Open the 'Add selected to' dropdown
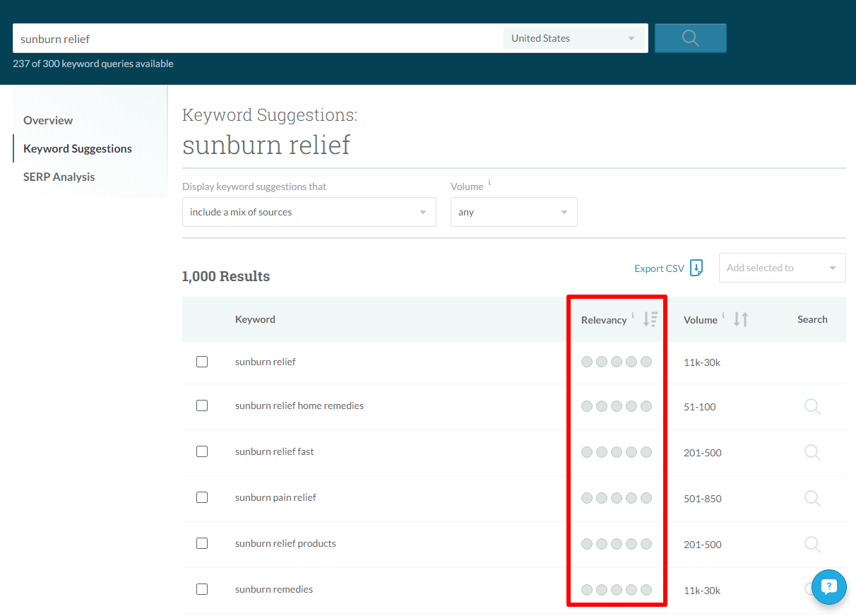Screen dimensions: 856x616 [783, 268]
